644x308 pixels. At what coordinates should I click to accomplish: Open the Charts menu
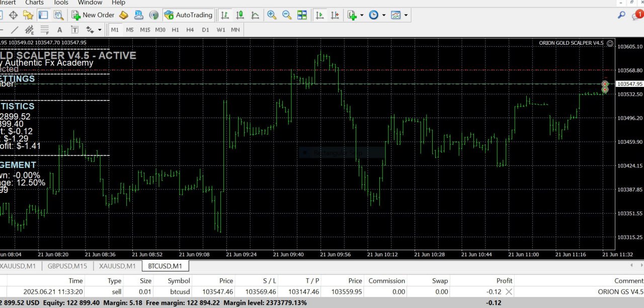[34, 3]
